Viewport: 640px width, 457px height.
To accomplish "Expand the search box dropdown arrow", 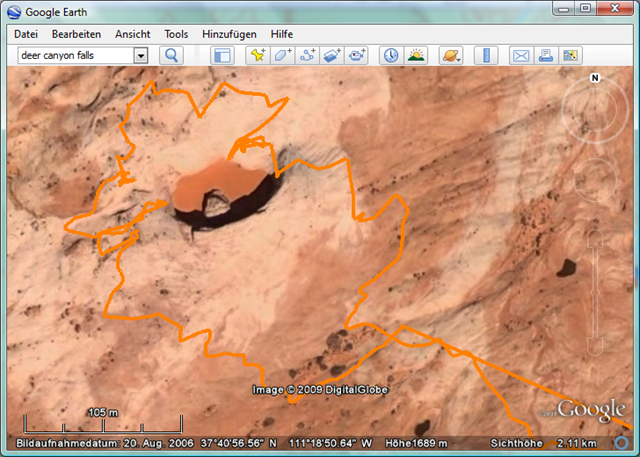I will pyautogui.click(x=141, y=56).
